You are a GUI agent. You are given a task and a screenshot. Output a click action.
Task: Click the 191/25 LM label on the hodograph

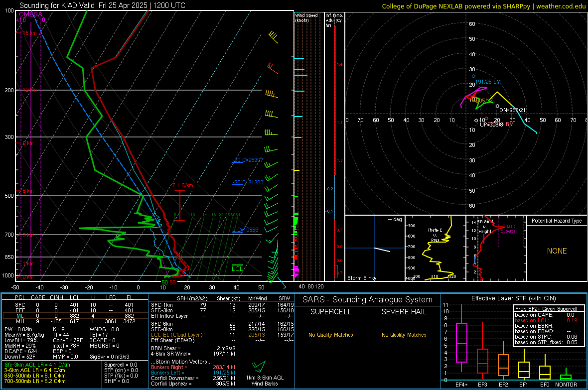(487, 82)
